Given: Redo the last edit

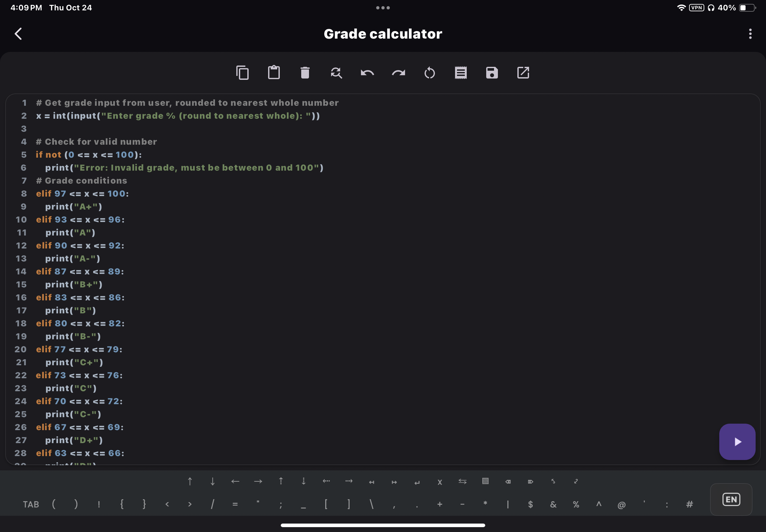Looking at the screenshot, I should (399, 73).
